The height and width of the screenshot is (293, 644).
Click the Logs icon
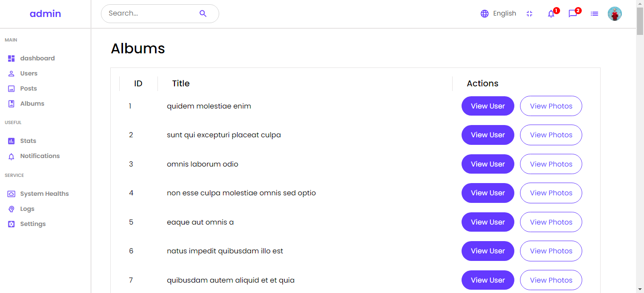pos(11,209)
